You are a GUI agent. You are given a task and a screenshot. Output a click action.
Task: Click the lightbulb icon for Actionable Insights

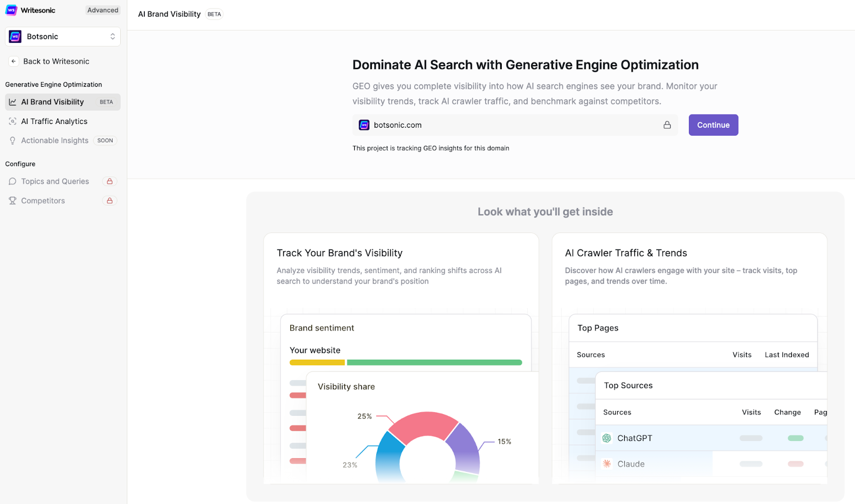(13, 141)
